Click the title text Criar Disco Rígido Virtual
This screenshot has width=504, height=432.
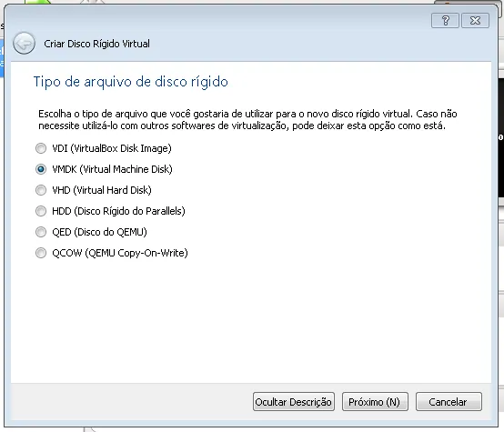[x=96, y=44]
